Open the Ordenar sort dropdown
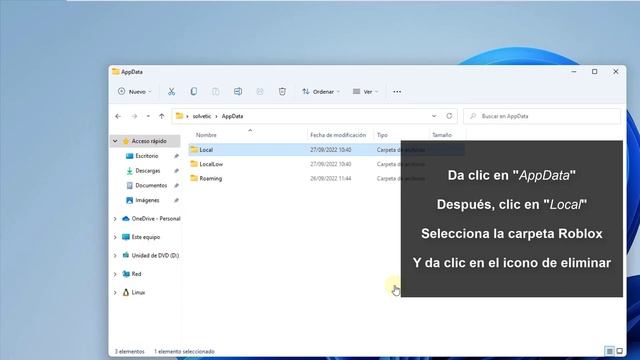 pos(321,91)
